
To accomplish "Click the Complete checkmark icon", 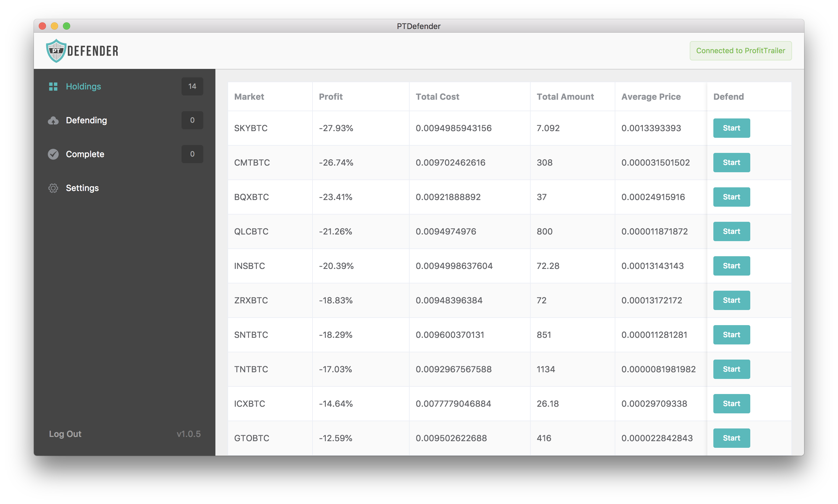I will click(53, 154).
